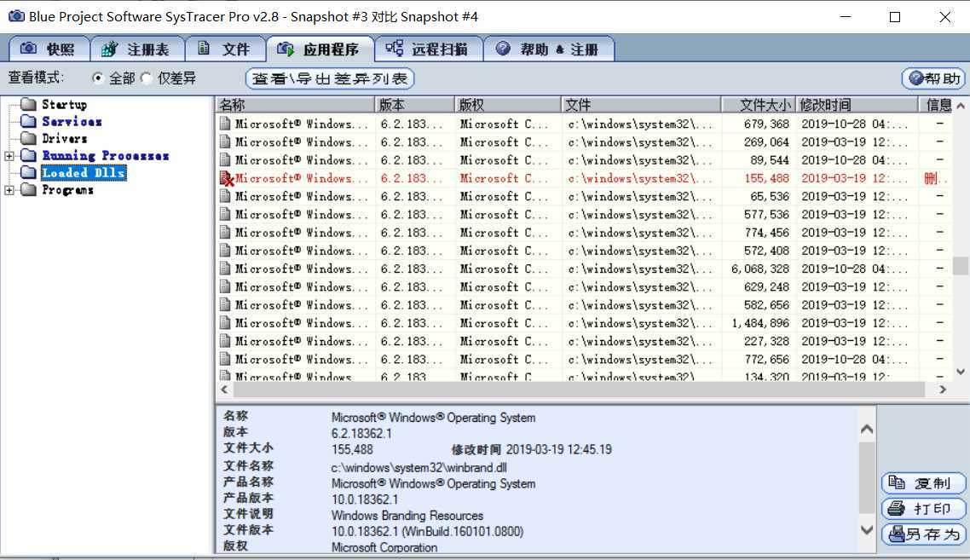Click the file icon of the 772,656 row

[225, 359]
